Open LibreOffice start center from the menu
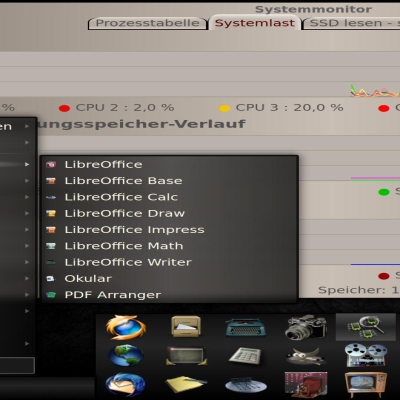The height and width of the screenshot is (400, 400). 169,164
